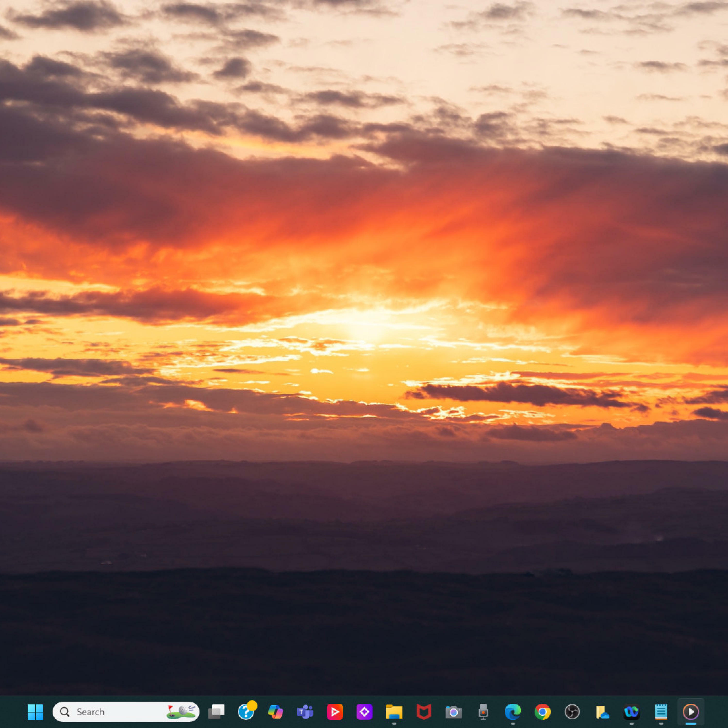Switch to the Notepad window
The height and width of the screenshot is (728, 728).
click(661, 712)
